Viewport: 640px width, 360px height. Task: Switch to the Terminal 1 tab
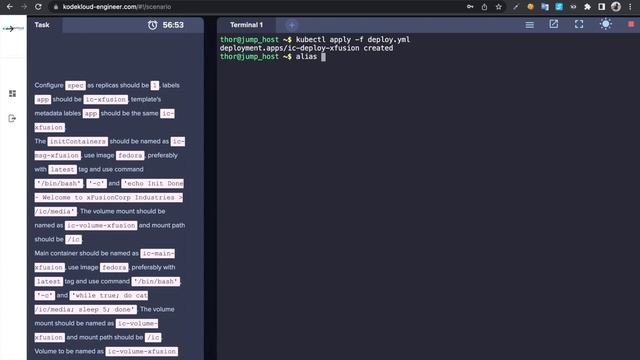pyautogui.click(x=246, y=25)
